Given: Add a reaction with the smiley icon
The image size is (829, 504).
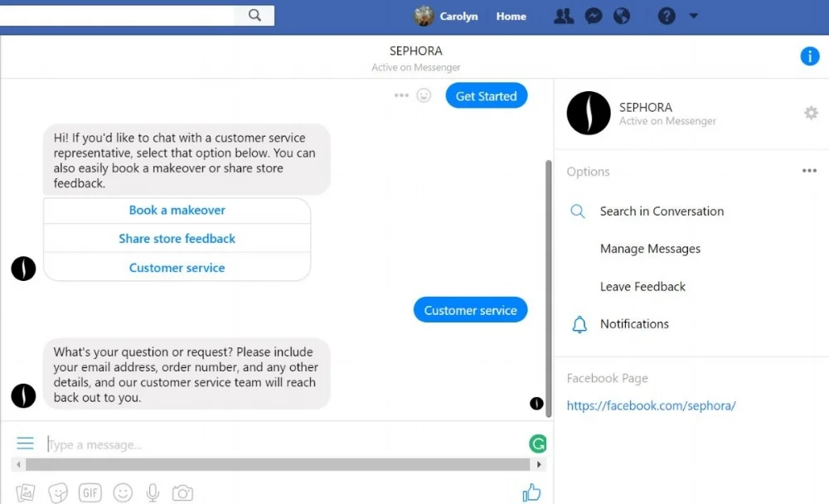Looking at the screenshot, I should click(x=424, y=95).
